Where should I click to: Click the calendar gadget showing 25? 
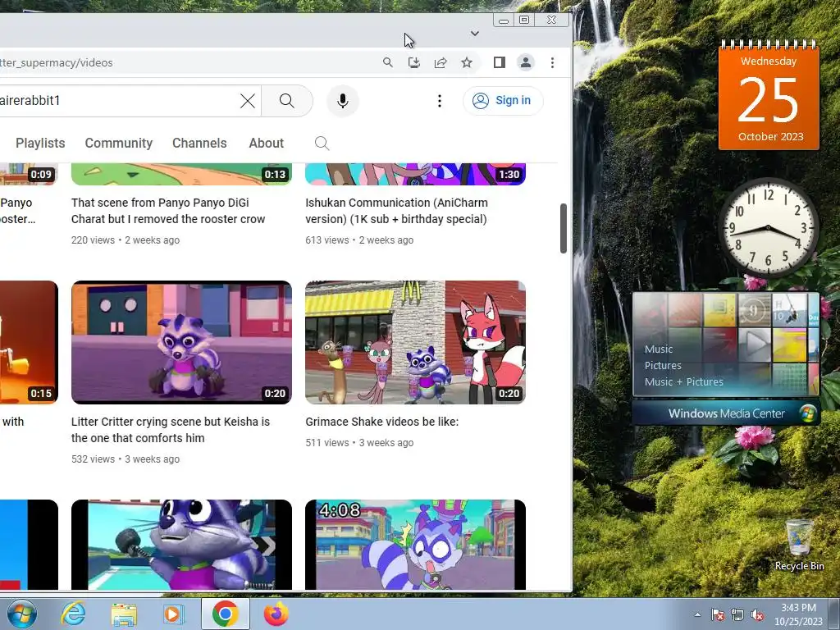(x=769, y=95)
